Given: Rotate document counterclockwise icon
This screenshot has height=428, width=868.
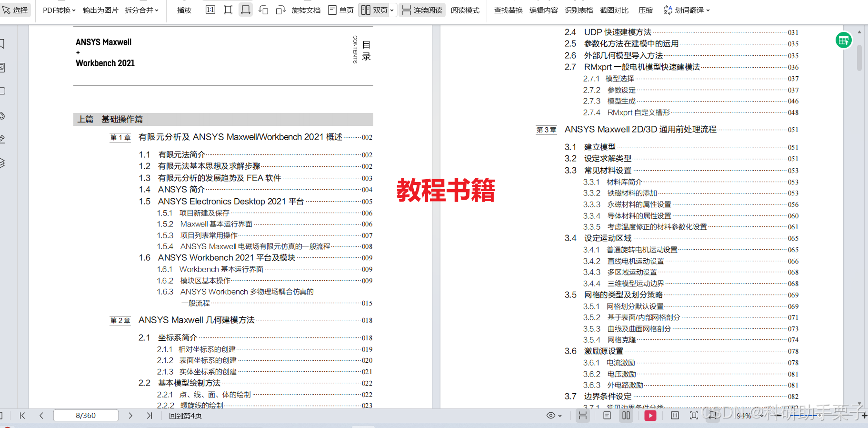Looking at the screenshot, I should (x=263, y=10).
